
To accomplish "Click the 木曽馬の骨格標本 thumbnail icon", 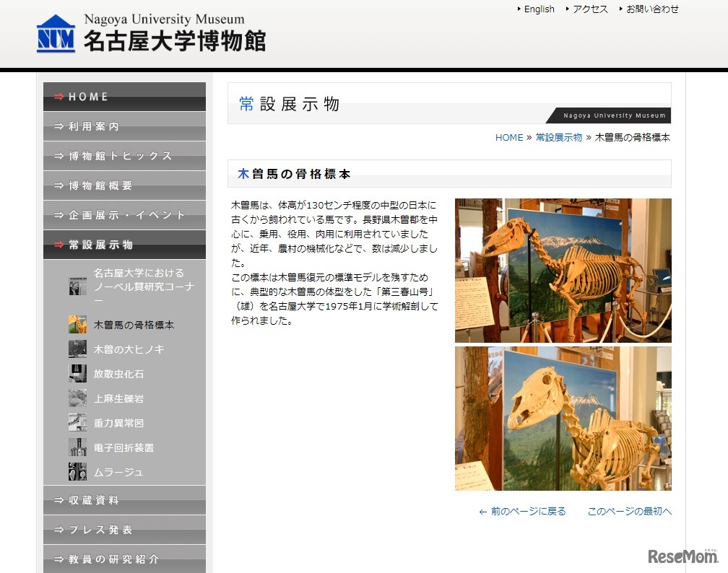I will [77, 324].
